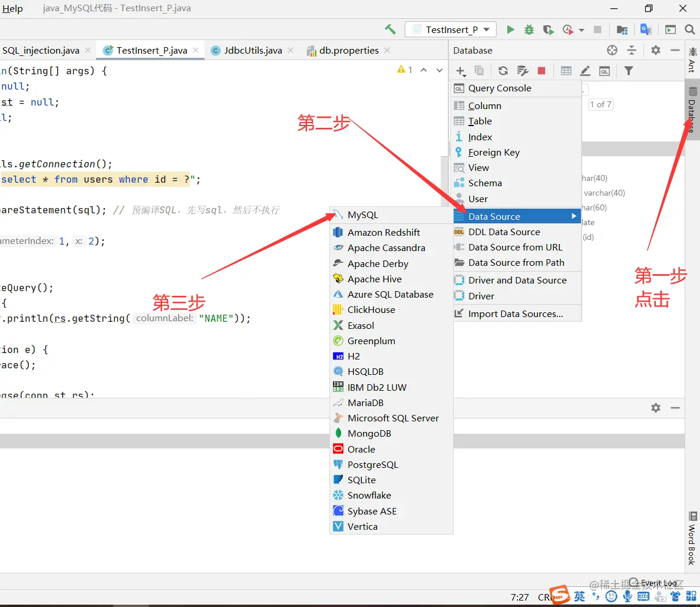Screen dimensions: 700x607
Task: Click the New plus button in Database toolbar
Action: tap(461, 71)
